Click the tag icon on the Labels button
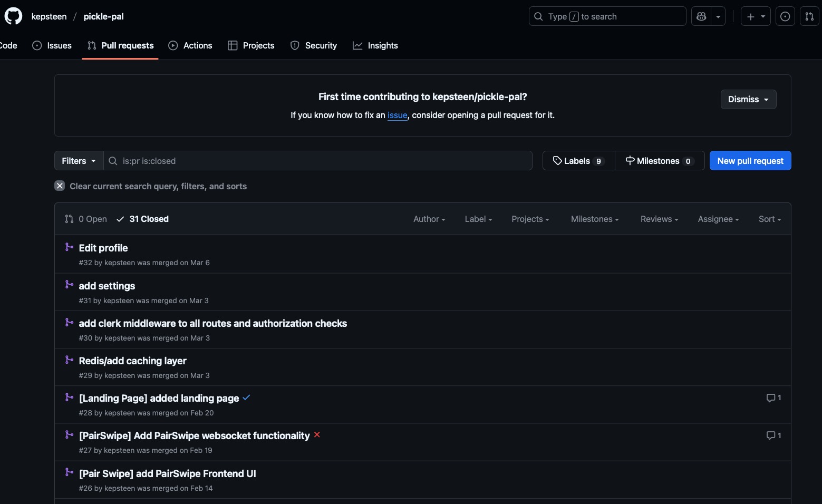Image resolution: width=822 pixels, height=504 pixels. (x=558, y=161)
